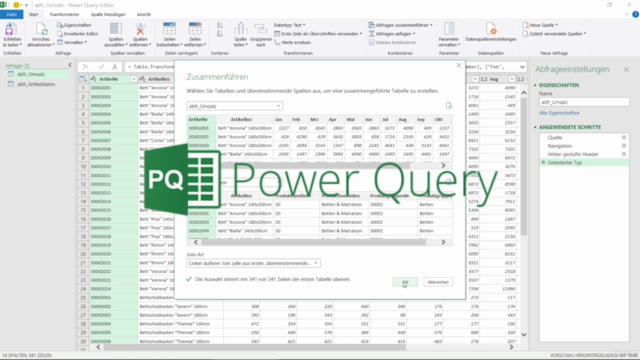Open settings gear for Quelle step
Screen dimensions: 640x360
[x=624, y=138]
